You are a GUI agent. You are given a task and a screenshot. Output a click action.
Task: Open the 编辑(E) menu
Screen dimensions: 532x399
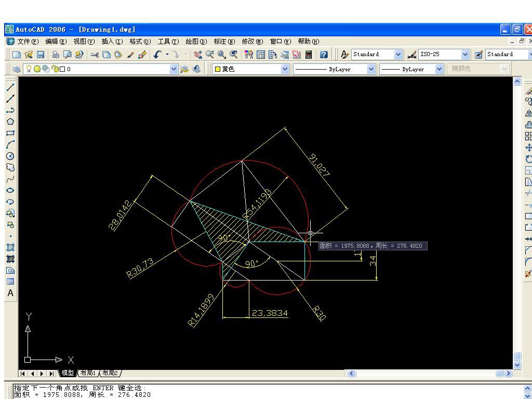pyautogui.click(x=56, y=42)
